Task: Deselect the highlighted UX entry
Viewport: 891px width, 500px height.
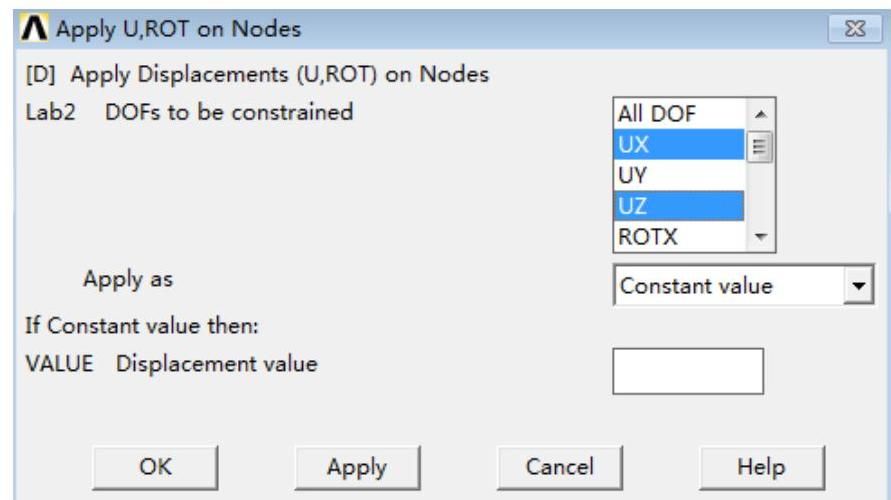Action: pos(678,144)
